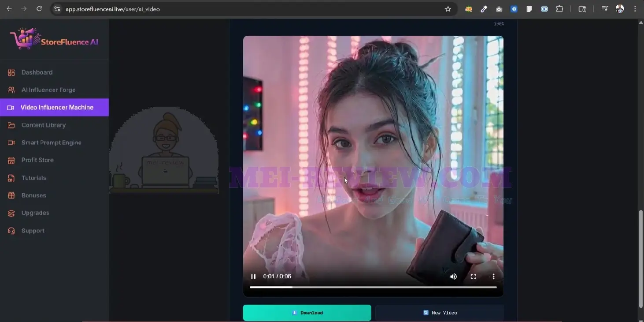Toggle fullscreen for the video
This screenshot has width=644, height=322.
point(474,277)
